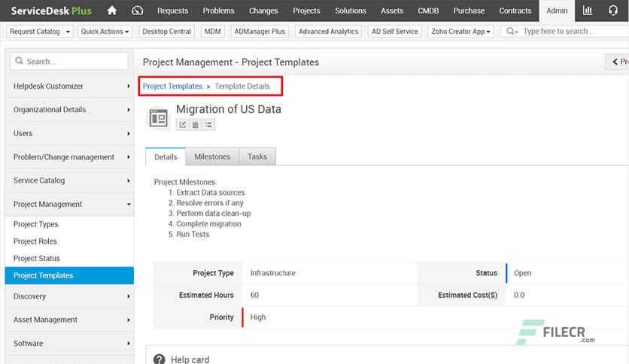Image resolution: width=629 pixels, height=364 pixels.
Task: Click the 'Open' status value
Action: [522, 273]
